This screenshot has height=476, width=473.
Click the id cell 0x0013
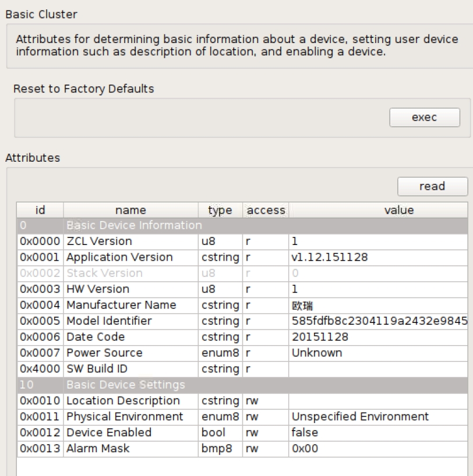click(40, 449)
